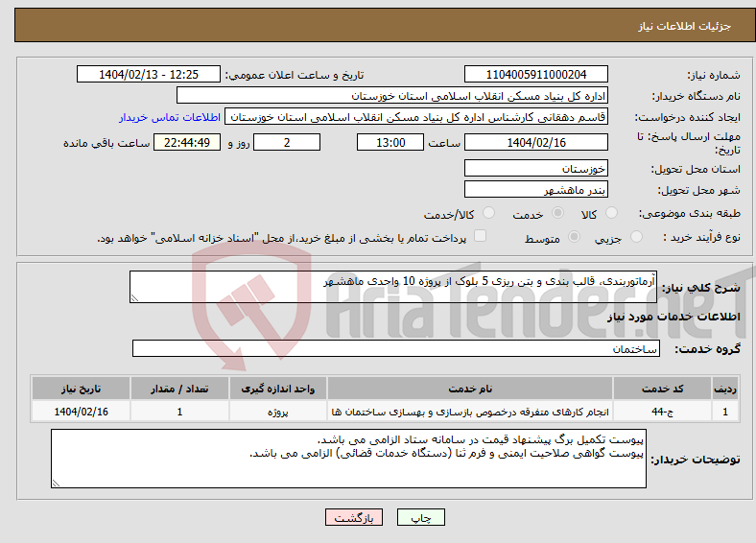
Task: Click the service code cell ج-44
Action: click(x=663, y=412)
